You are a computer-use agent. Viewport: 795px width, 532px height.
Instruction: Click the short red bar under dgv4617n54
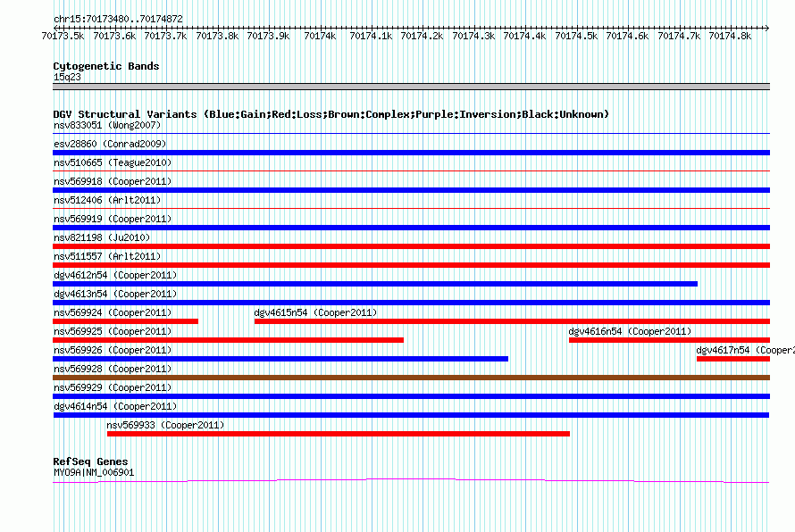click(x=733, y=359)
